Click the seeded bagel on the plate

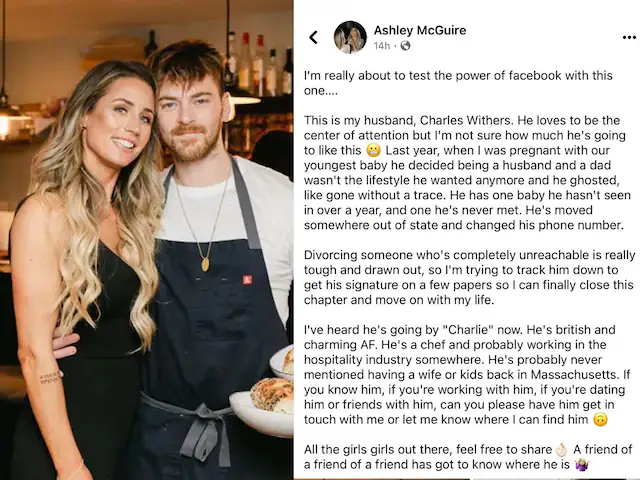pos(272,395)
